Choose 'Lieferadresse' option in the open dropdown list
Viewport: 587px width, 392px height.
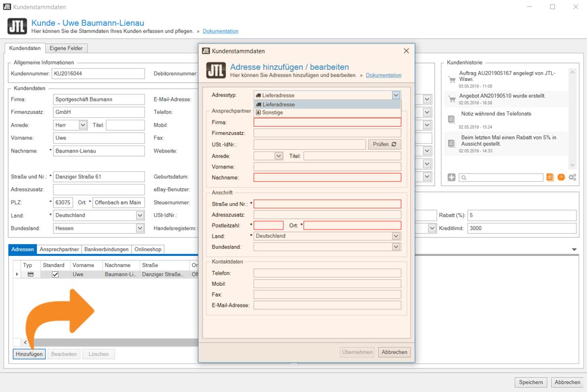tap(278, 104)
